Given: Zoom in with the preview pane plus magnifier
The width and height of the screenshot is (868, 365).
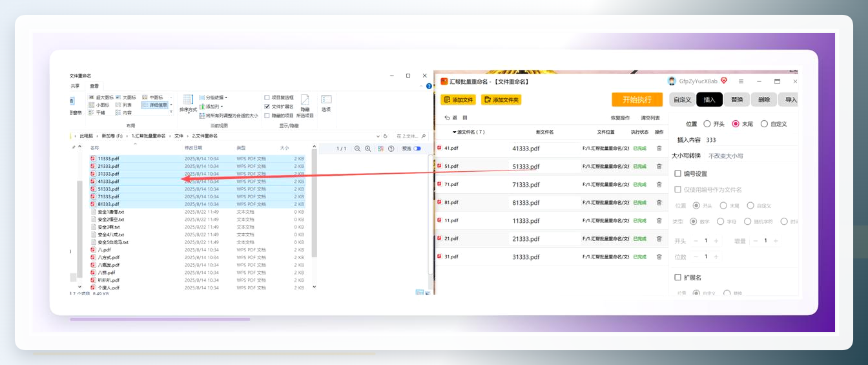Looking at the screenshot, I should (367, 149).
